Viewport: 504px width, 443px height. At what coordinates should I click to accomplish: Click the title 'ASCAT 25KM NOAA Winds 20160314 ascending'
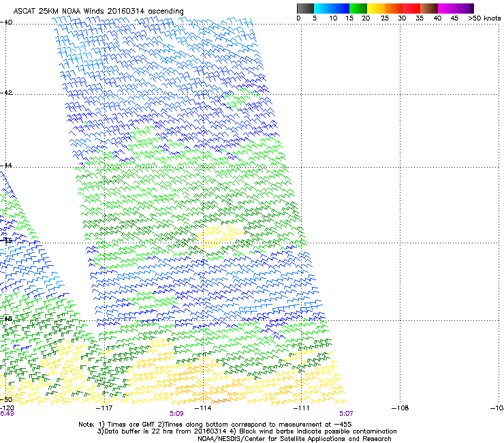coord(98,11)
